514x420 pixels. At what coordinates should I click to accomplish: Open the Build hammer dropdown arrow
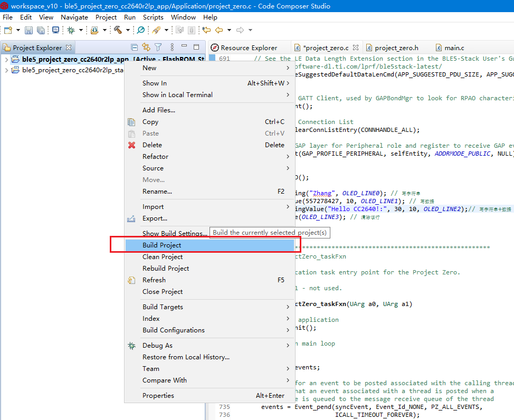(128, 30)
